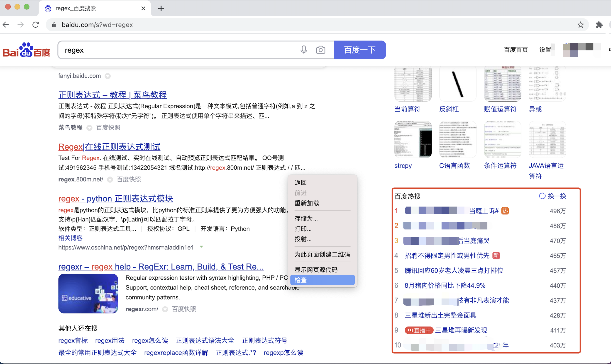Open the 正则表达式 – 教程 | 菜鸟教程 result
The width and height of the screenshot is (611, 364).
click(x=113, y=95)
